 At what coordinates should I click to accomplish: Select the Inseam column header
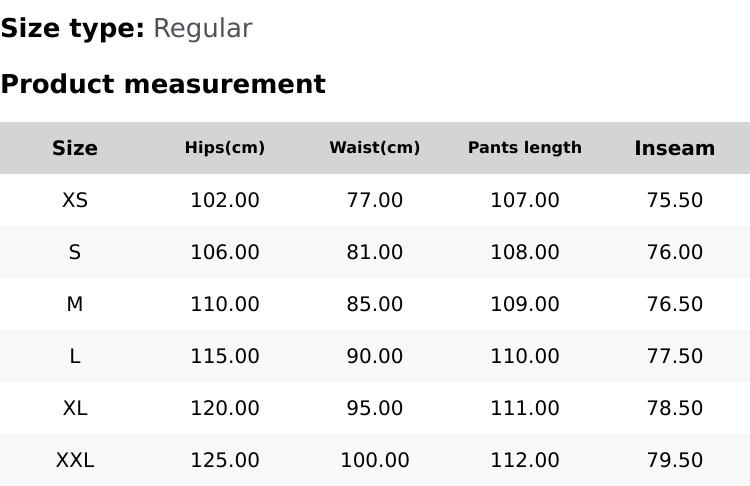pos(675,148)
